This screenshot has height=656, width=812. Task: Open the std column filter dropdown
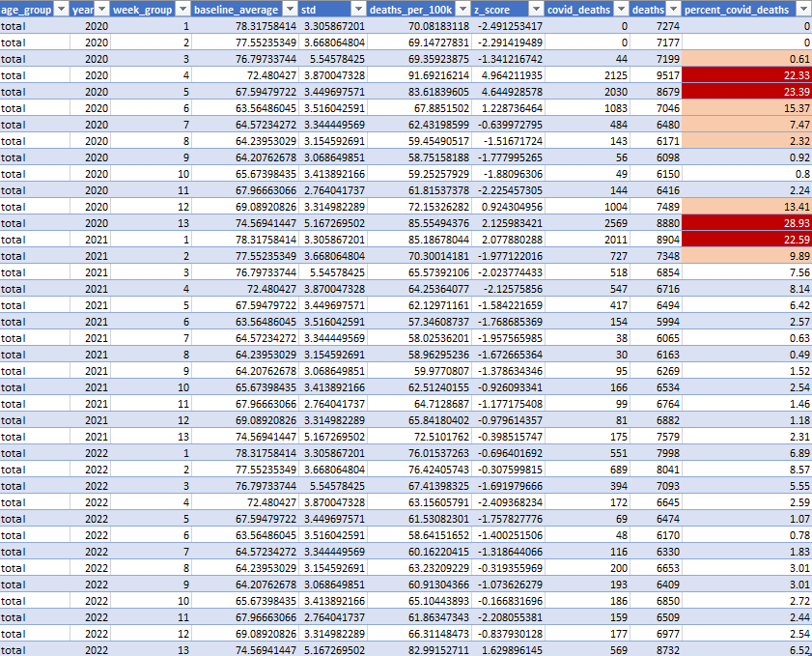359,10
